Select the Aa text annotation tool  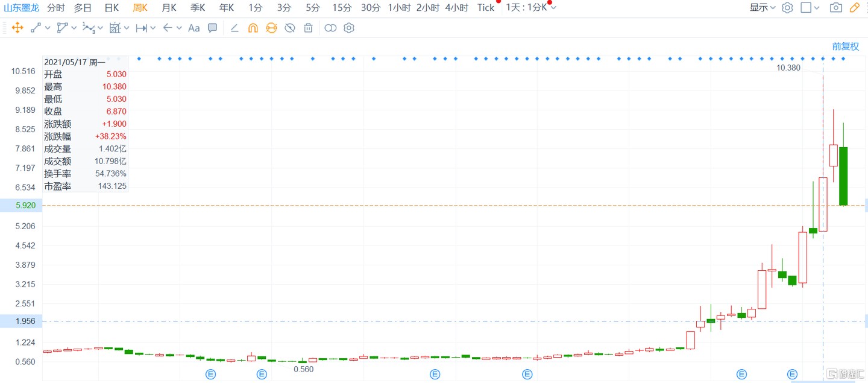pos(193,28)
